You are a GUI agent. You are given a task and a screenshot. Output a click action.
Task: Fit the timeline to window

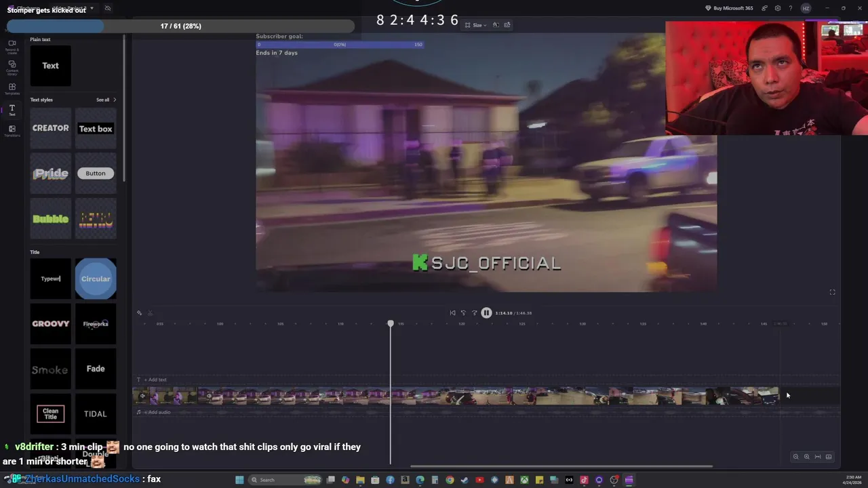(817, 457)
